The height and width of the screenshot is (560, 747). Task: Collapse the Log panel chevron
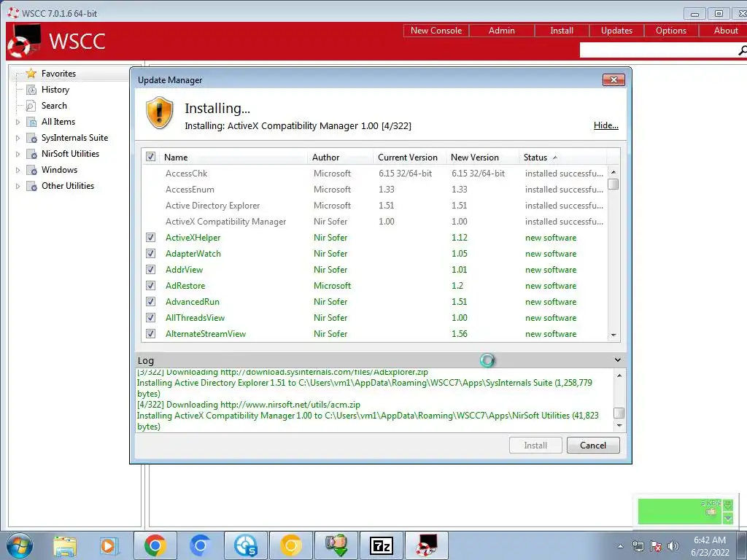click(617, 360)
